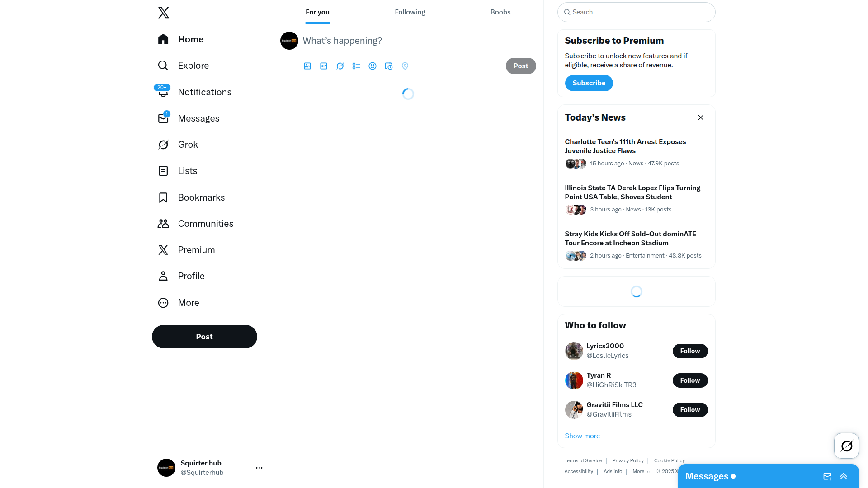Click the image upload icon in composer
The height and width of the screenshot is (488, 868).
[x=307, y=66]
